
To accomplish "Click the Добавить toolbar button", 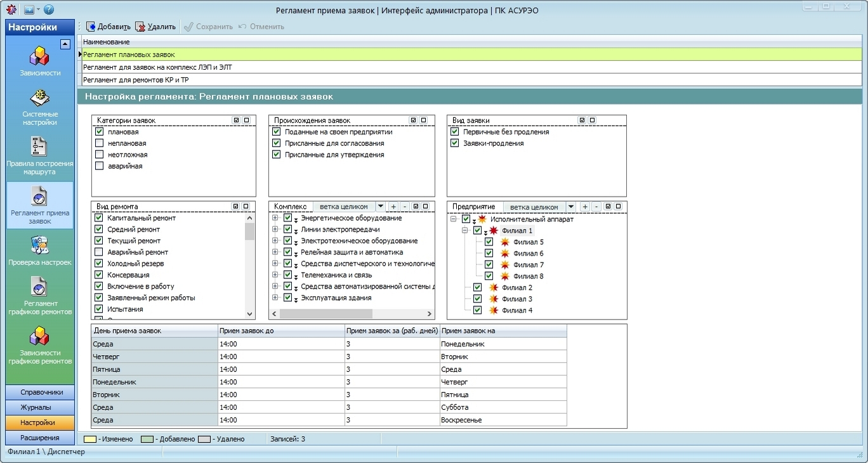I will tap(109, 27).
